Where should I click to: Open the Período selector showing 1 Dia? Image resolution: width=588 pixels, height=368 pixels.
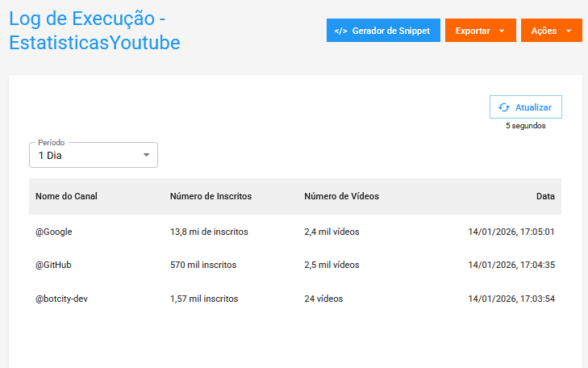point(94,155)
